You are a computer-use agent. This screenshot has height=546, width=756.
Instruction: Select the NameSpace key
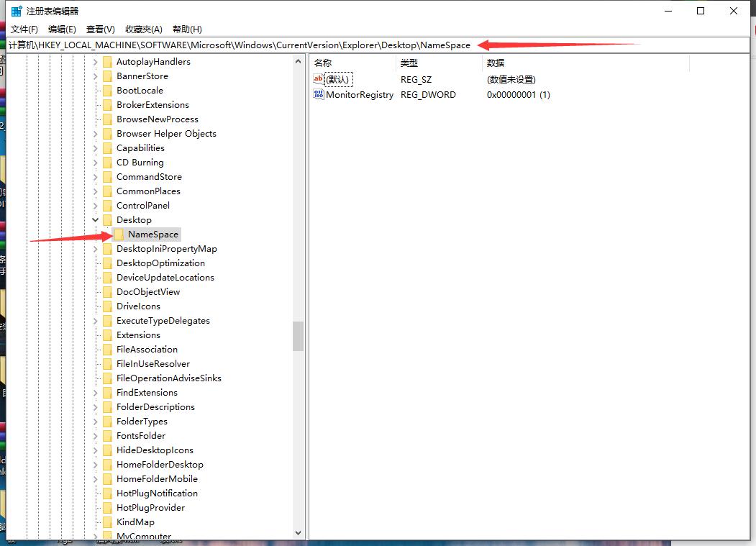pyautogui.click(x=152, y=235)
